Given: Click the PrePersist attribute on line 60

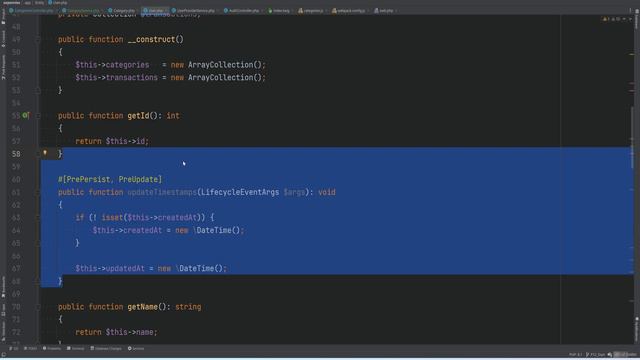Looking at the screenshot, I should coord(88,180).
